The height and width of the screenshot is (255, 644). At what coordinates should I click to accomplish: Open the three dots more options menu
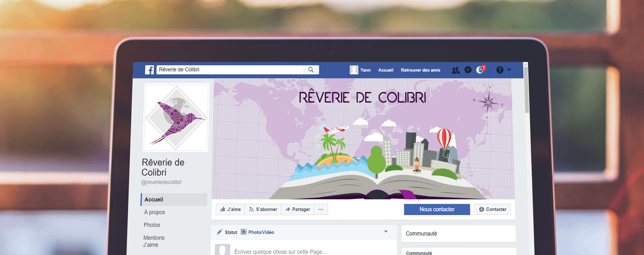[321, 210]
